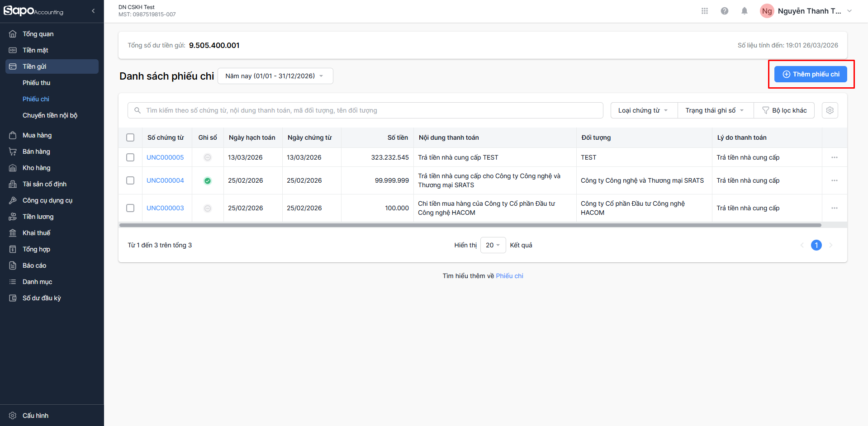868x426 pixels.
Task: Open table column settings gear
Action: pyautogui.click(x=830, y=110)
